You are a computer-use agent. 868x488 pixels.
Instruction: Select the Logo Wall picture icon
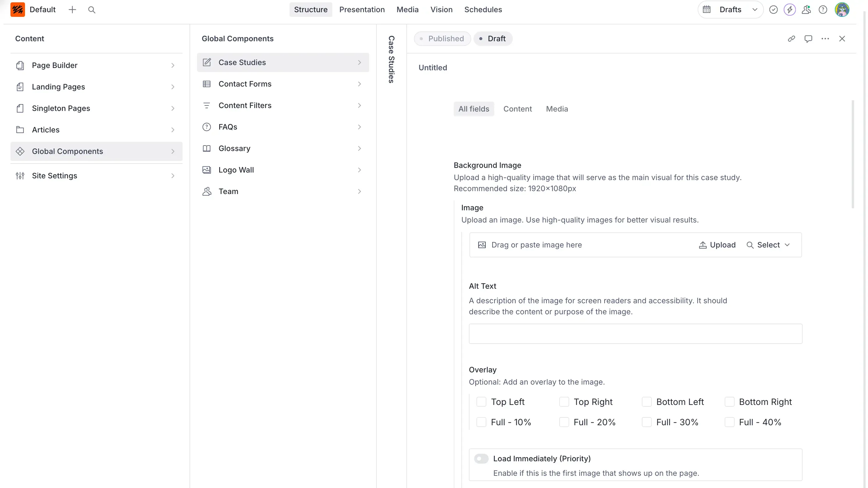tap(207, 170)
